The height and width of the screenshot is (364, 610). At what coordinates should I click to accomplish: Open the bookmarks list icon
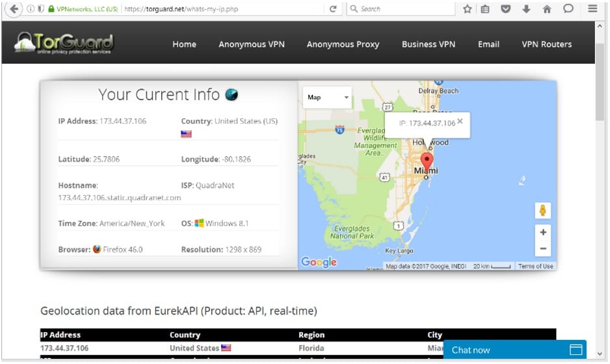tap(485, 8)
